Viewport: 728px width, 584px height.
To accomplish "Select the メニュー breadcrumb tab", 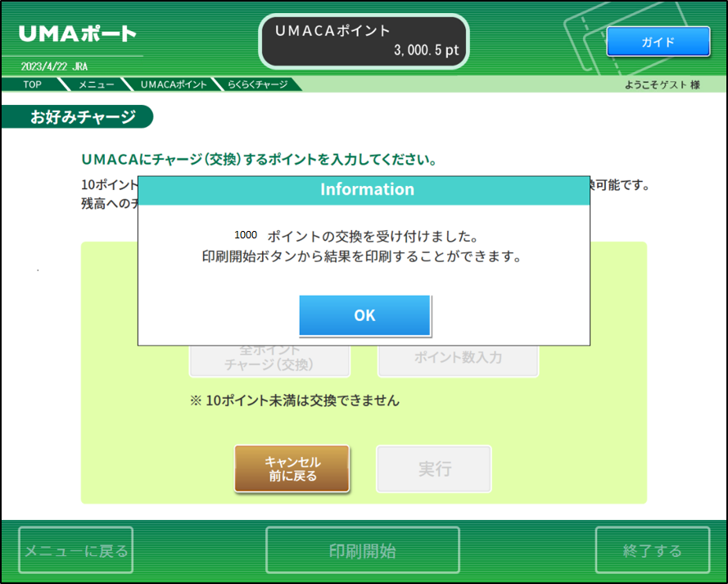I will pos(96,84).
